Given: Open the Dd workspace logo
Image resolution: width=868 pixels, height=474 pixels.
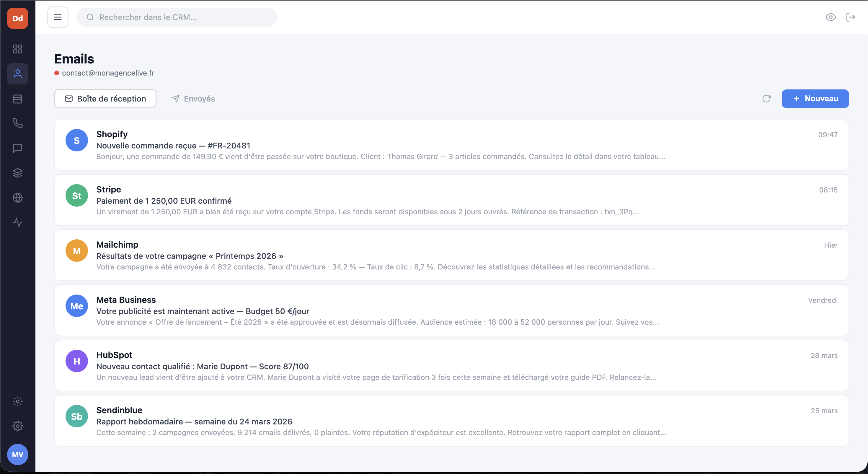Looking at the screenshot, I should tap(17, 18).
